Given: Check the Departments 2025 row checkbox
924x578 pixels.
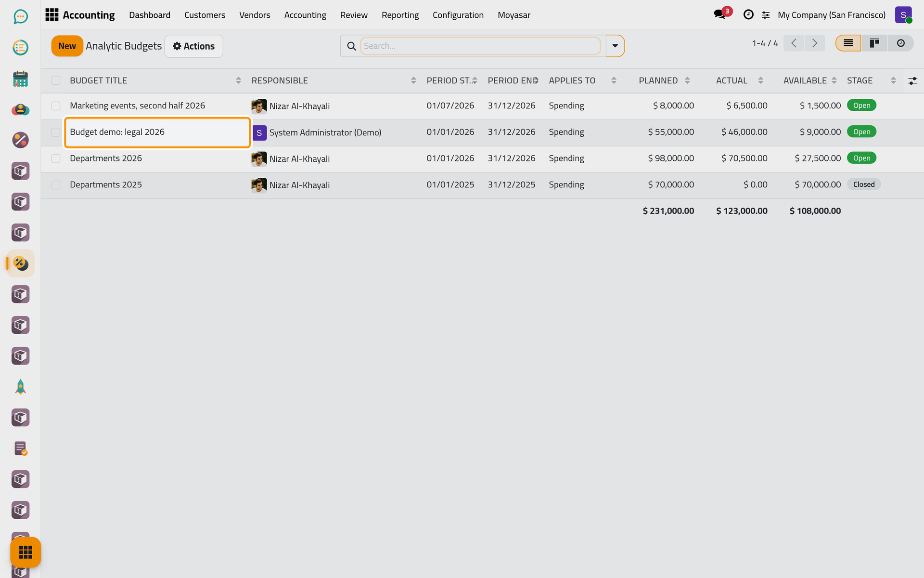Looking at the screenshot, I should point(56,185).
